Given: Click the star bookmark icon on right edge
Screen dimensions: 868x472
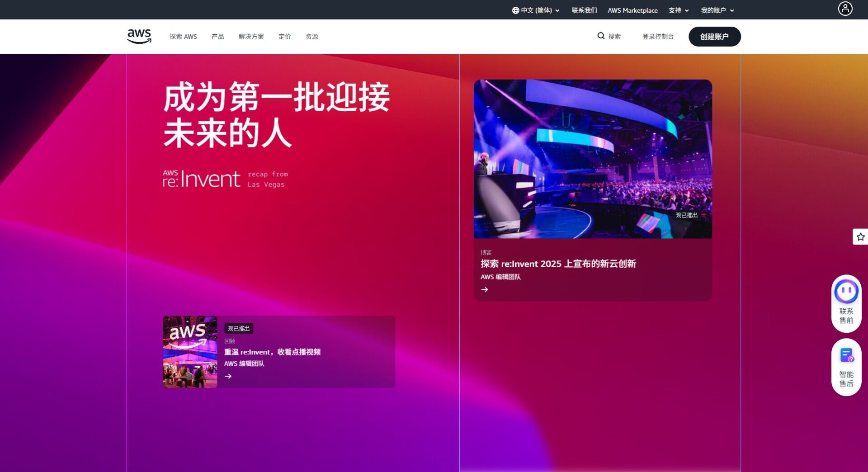Looking at the screenshot, I should tap(860, 236).
